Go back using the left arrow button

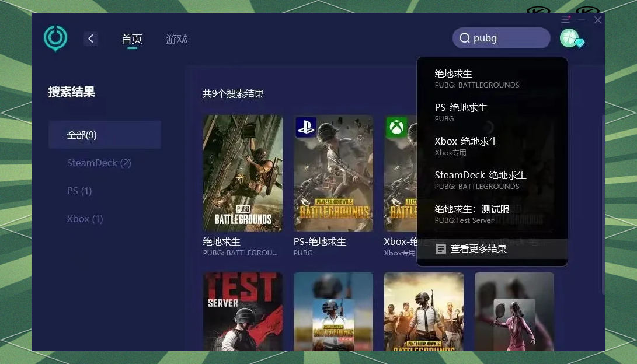(x=90, y=38)
